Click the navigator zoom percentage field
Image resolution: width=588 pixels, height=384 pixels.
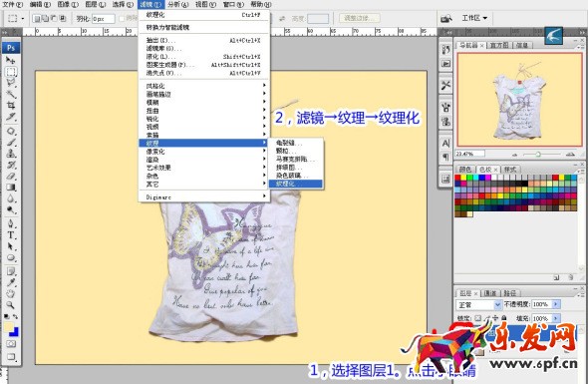pos(469,154)
